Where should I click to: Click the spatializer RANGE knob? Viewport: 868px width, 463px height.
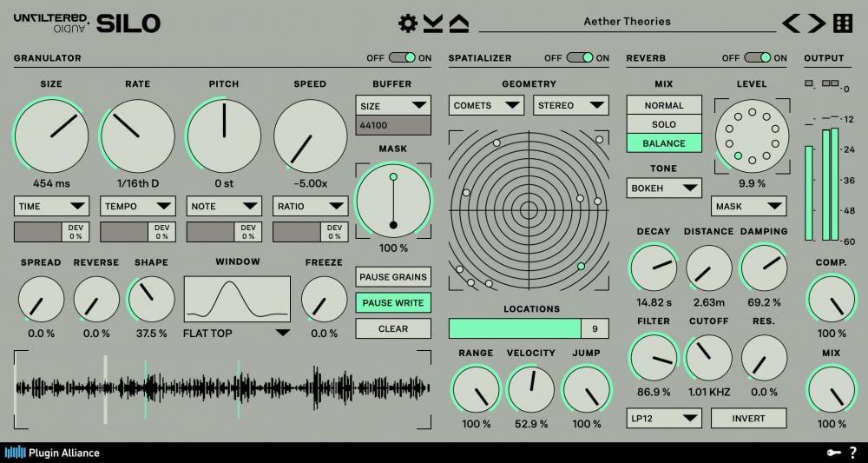(x=476, y=389)
